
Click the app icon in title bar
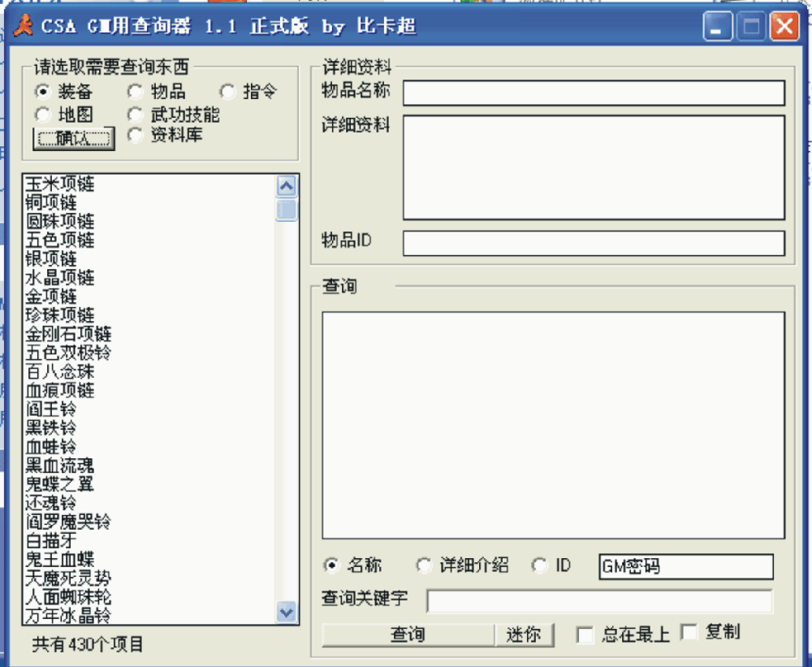pyautogui.click(x=24, y=27)
